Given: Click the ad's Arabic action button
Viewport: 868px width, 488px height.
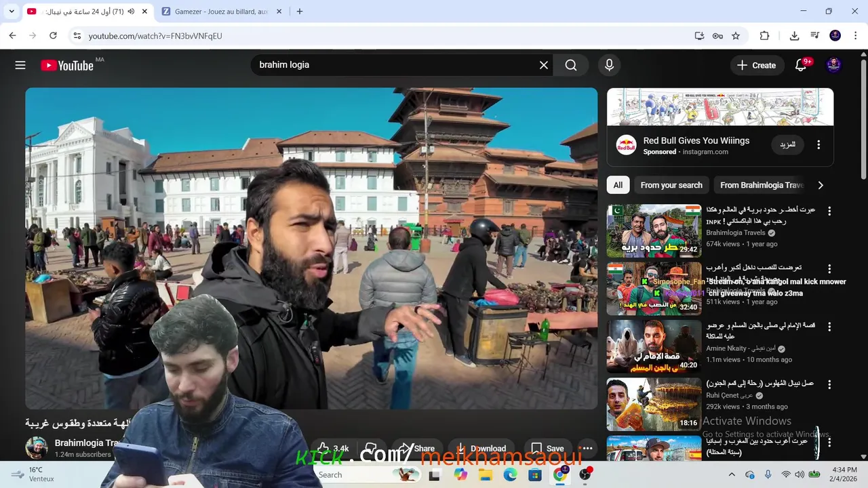Looking at the screenshot, I should point(787,145).
